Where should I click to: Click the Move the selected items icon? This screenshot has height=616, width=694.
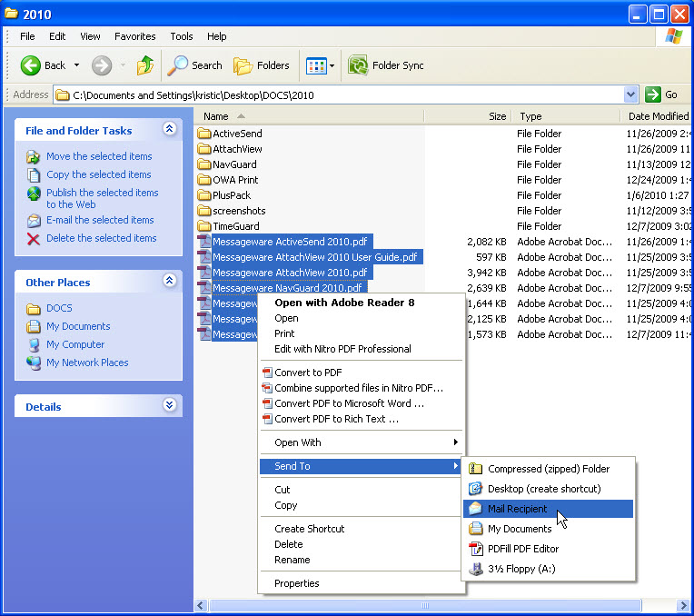(34, 157)
